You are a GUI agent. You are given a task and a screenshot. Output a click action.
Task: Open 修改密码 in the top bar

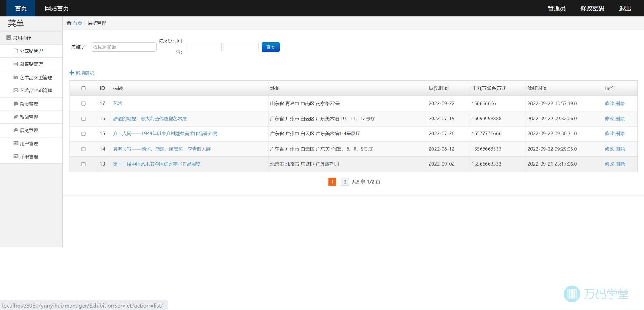tap(592, 8)
